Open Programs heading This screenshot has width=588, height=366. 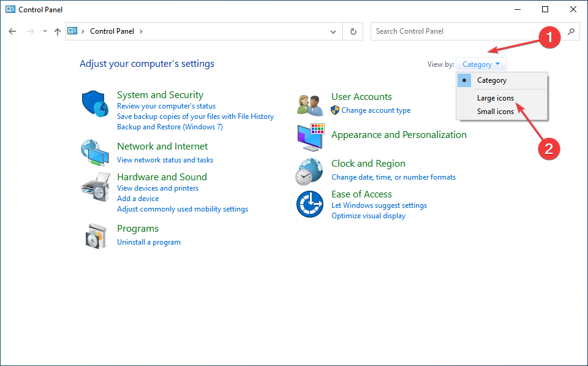pyautogui.click(x=138, y=229)
